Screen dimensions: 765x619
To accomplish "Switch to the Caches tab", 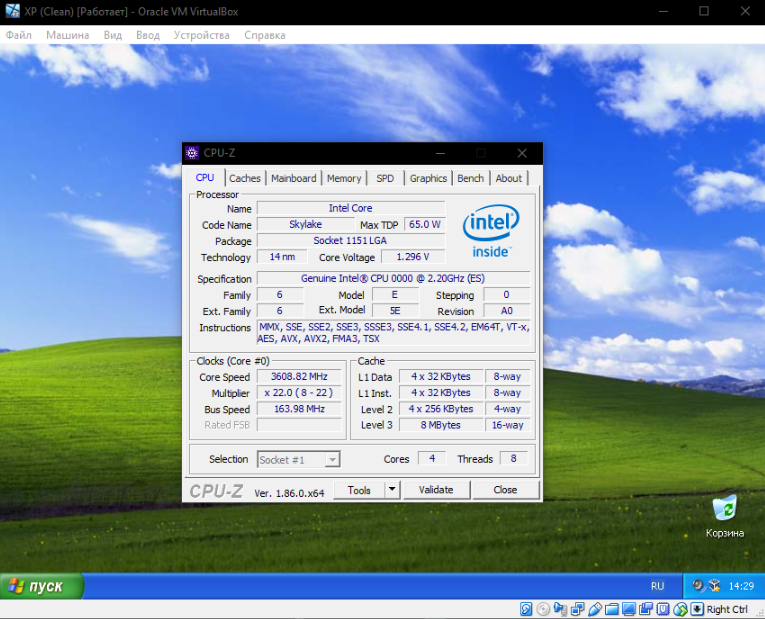I will (245, 179).
